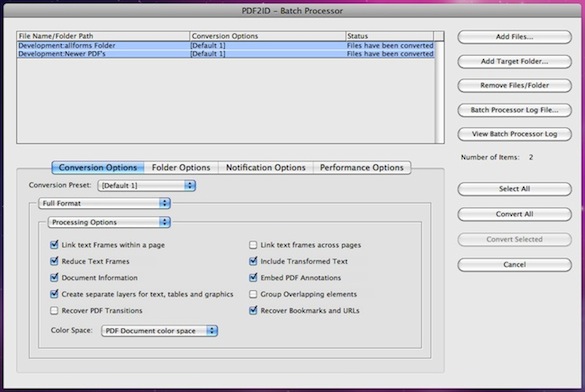The height and width of the screenshot is (392, 585).
Task: Select the Development:allforms Folder row
Action: 226,46
